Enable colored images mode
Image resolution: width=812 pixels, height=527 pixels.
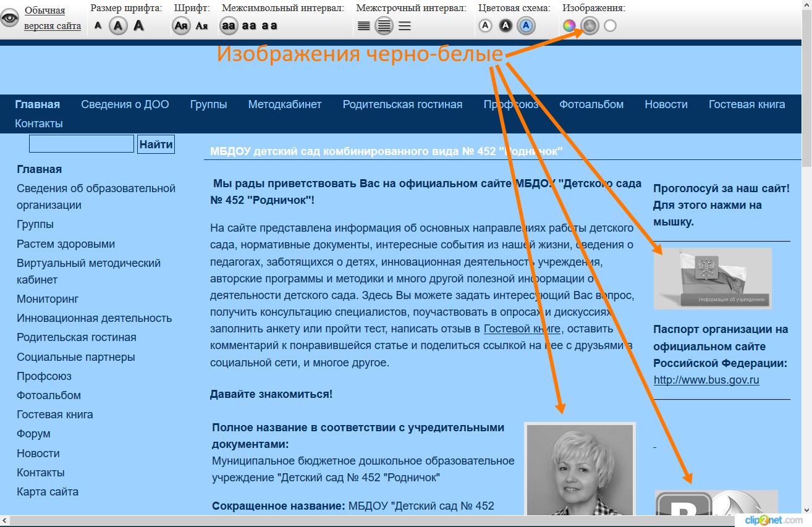(569, 26)
